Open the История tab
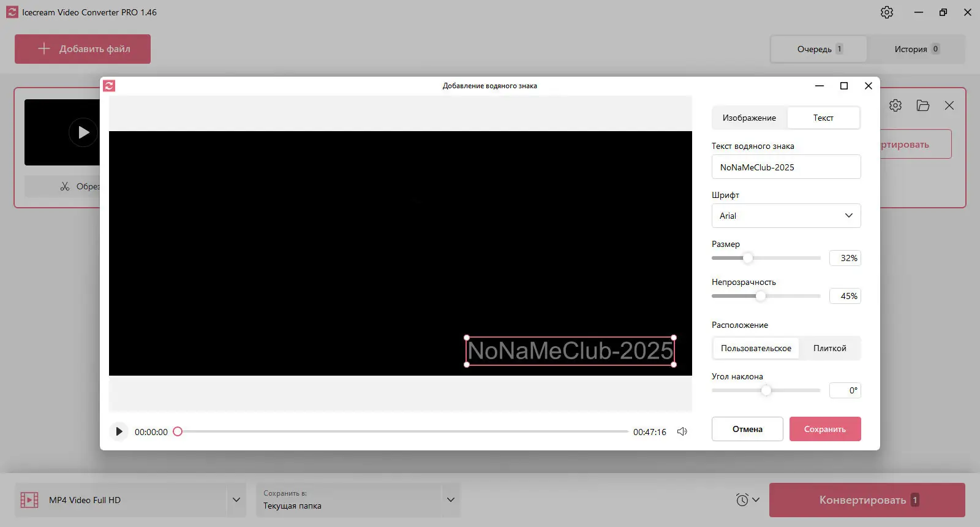The width and height of the screenshot is (980, 527). tap(916, 49)
